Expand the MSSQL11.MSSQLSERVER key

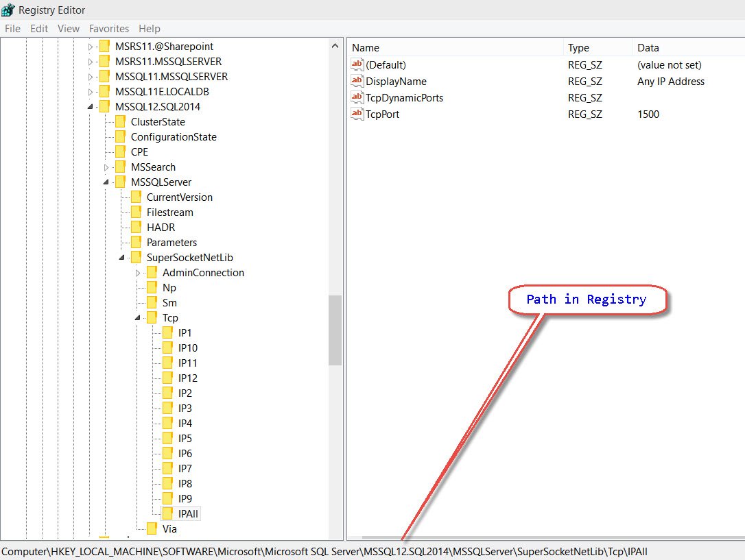pos(91,77)
